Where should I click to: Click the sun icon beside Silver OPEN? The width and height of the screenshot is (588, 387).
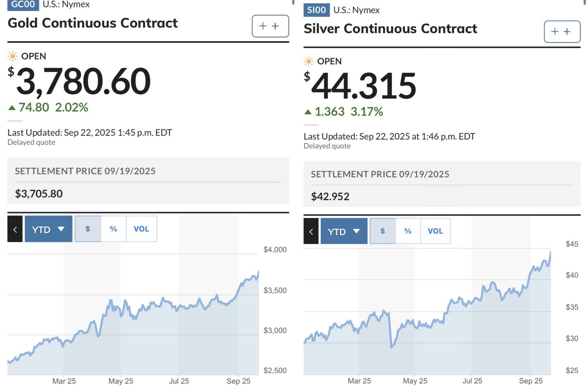pos(309,61)
